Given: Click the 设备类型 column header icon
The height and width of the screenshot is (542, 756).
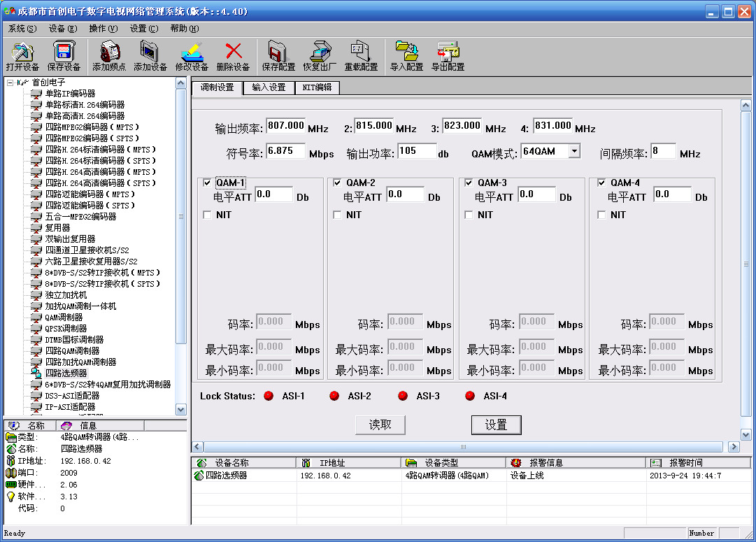Looking at the screenshot, I should coord(411,463).
